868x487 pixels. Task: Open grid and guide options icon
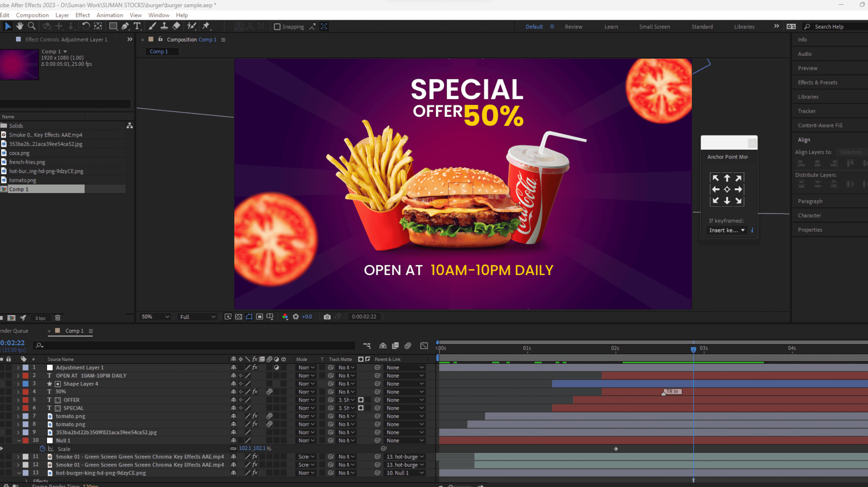[270, 317]
